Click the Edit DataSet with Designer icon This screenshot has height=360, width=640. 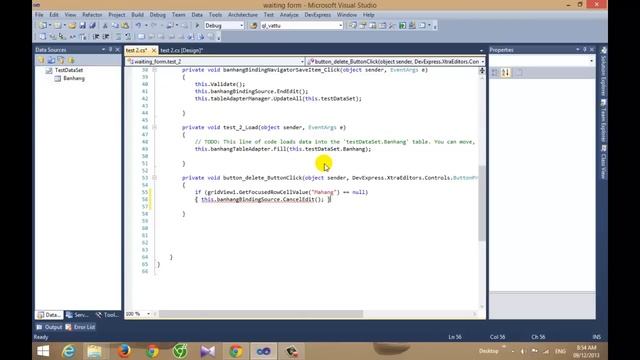tap(51, 60)
